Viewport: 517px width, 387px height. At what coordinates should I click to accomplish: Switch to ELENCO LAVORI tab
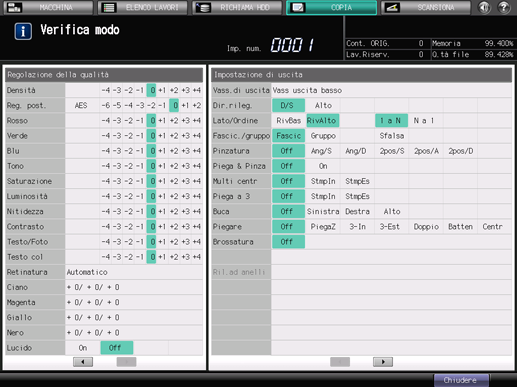click(143, 7)
